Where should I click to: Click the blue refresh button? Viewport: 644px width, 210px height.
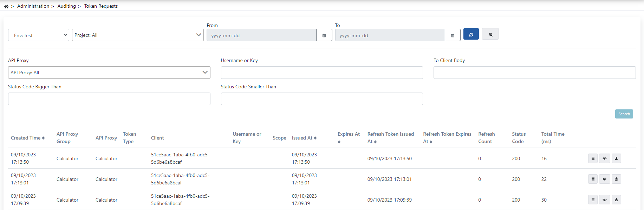471,34
